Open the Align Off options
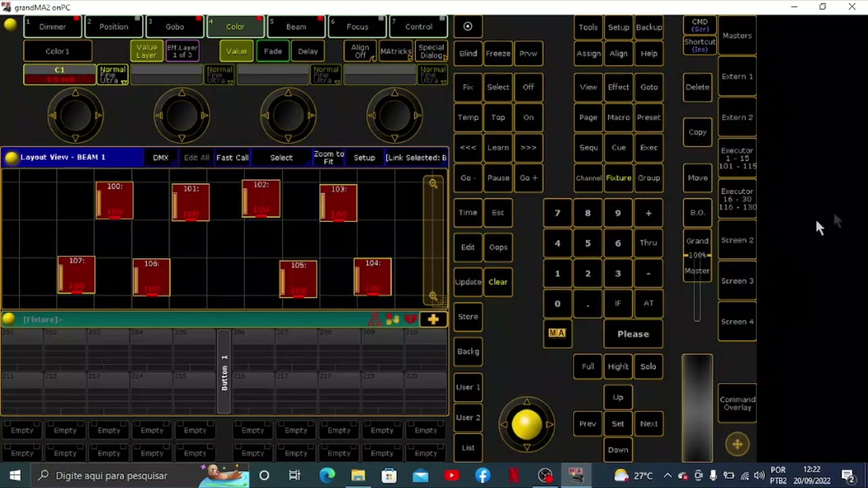868x488 pixels. click(360, 51)
